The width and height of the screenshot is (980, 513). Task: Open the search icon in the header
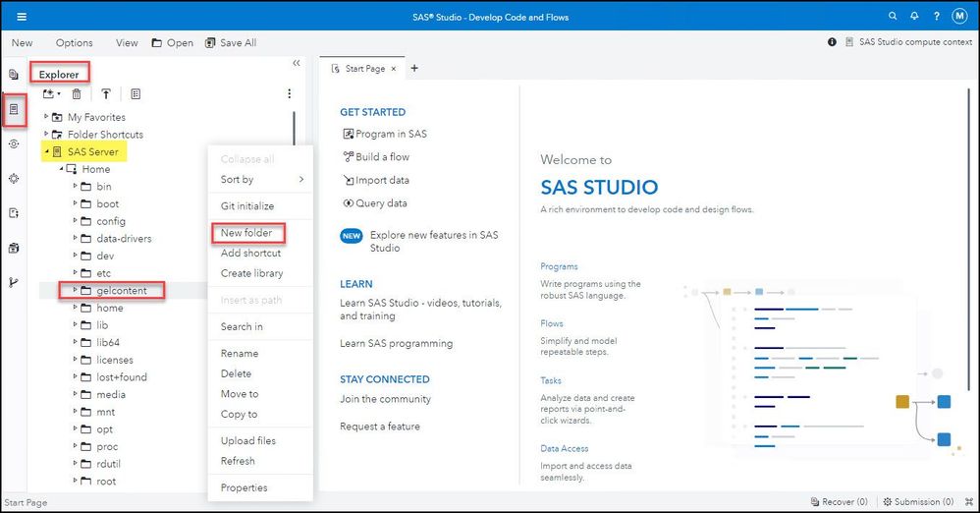tap(893, 17)
